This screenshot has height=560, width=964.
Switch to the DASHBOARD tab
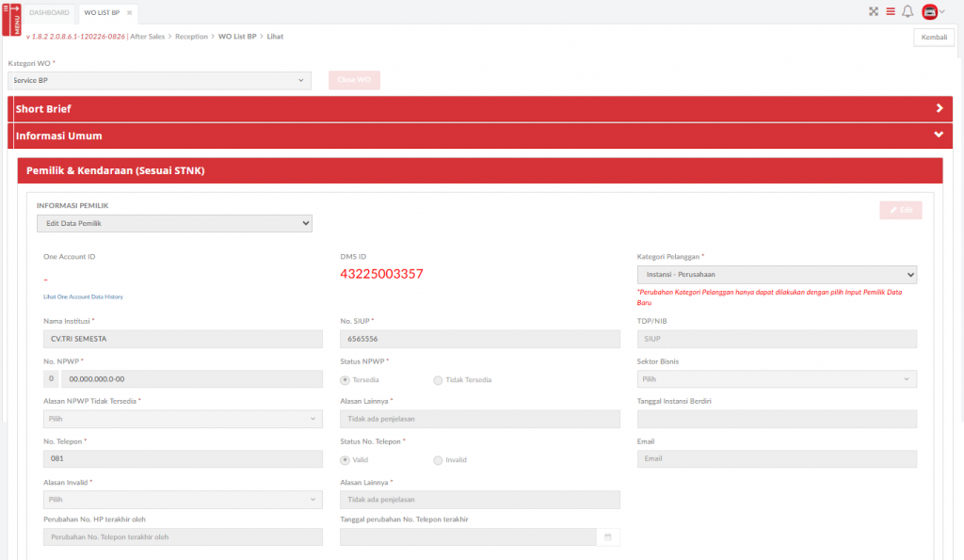[49, 13]
